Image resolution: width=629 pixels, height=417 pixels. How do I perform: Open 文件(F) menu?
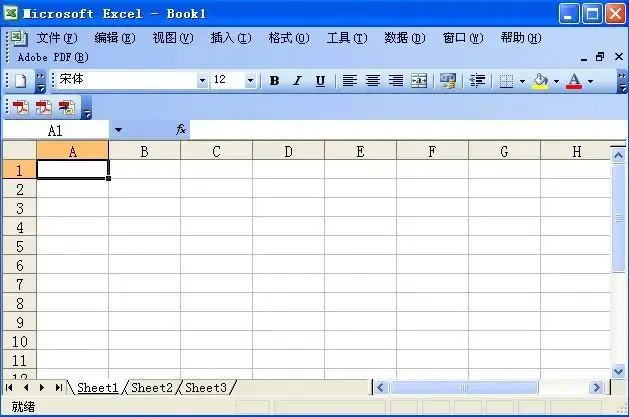[x=57, y=38]
